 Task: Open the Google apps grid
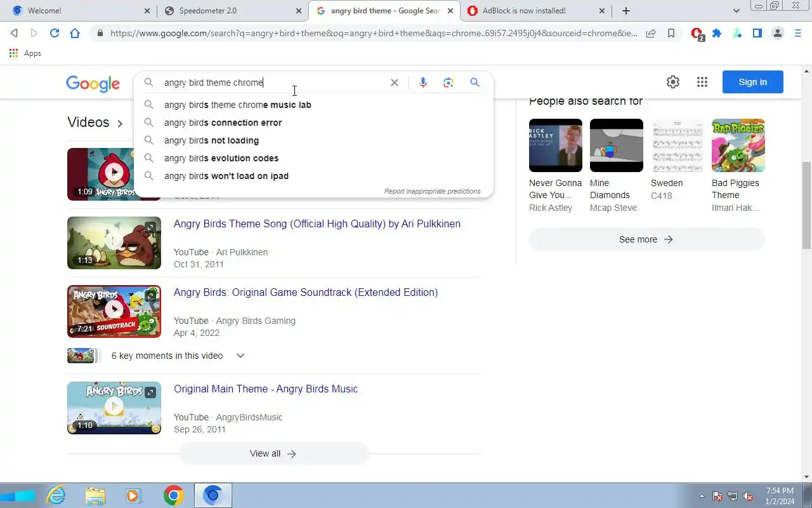[x=702, y=82]
